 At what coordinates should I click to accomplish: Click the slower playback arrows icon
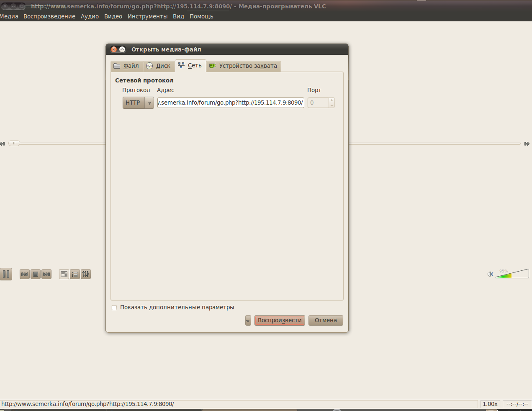(x=3, y=144)
